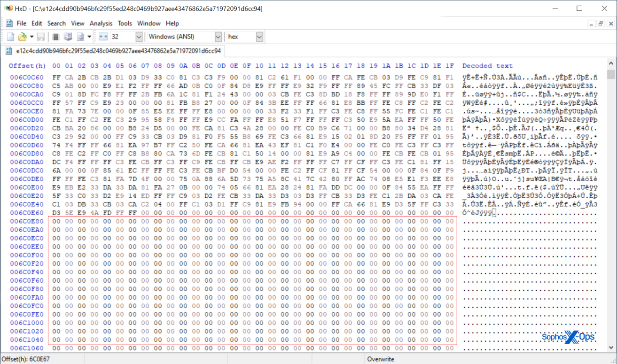The height and width of the screenshot is (364, 617).
Task: Select offset row 006C0CC0
Action: (x=27, y=103)
